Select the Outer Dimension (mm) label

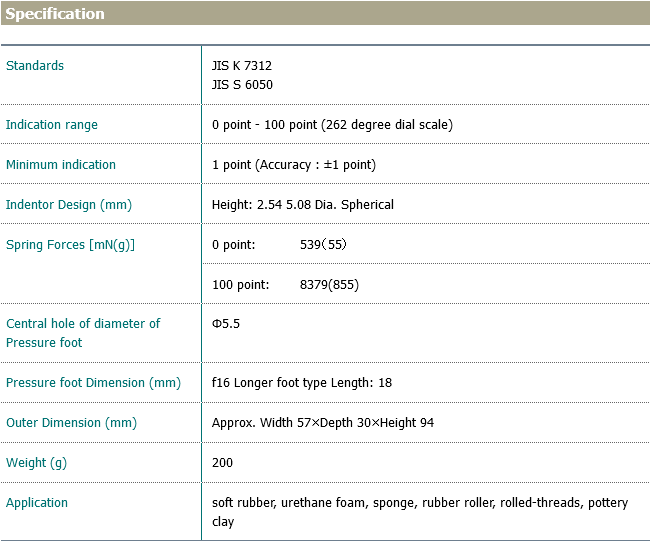71,423
